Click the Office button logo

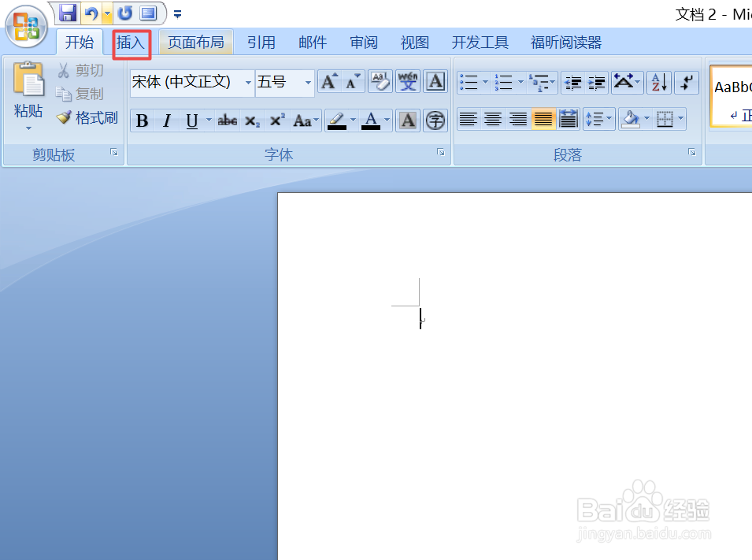pos(26,27)
